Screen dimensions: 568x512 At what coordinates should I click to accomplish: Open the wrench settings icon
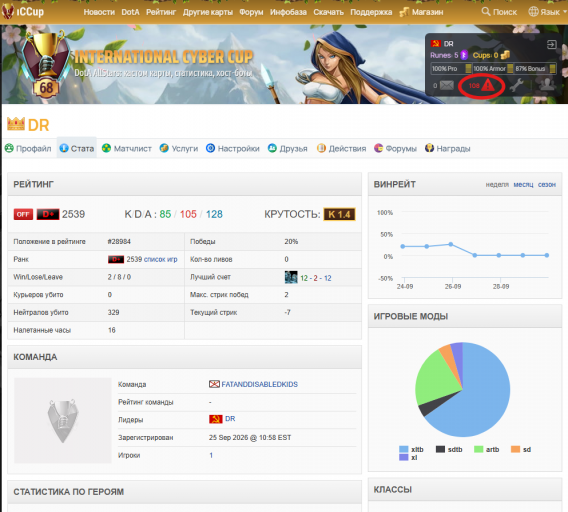point(516,85)
